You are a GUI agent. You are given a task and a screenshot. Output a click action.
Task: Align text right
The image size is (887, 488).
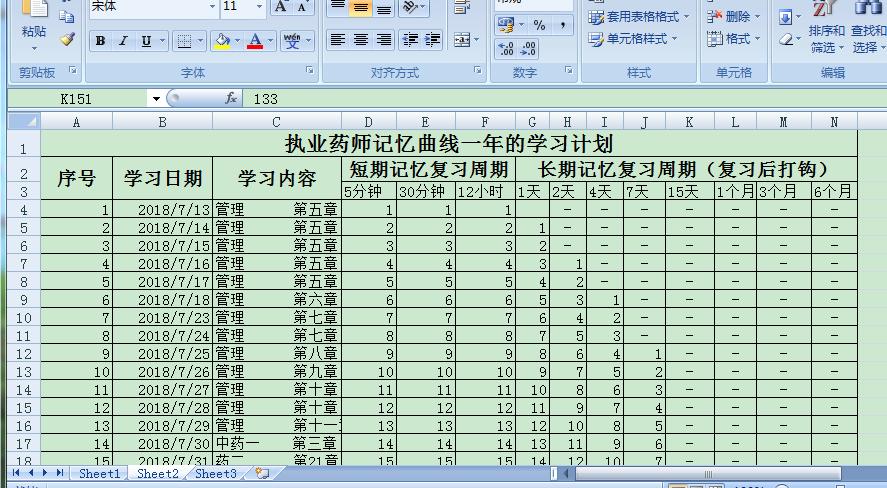point(384,40)
